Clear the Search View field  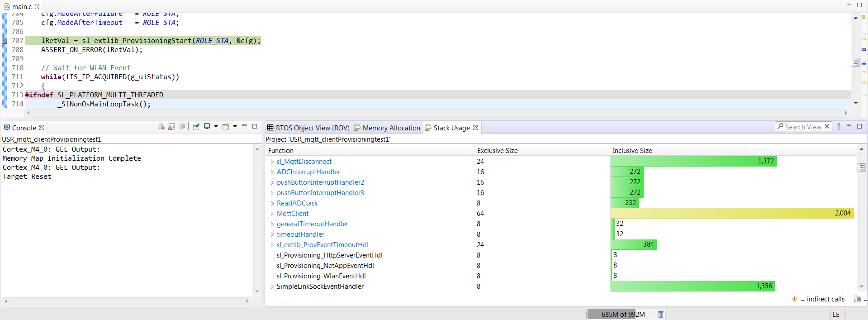point(827,127)
